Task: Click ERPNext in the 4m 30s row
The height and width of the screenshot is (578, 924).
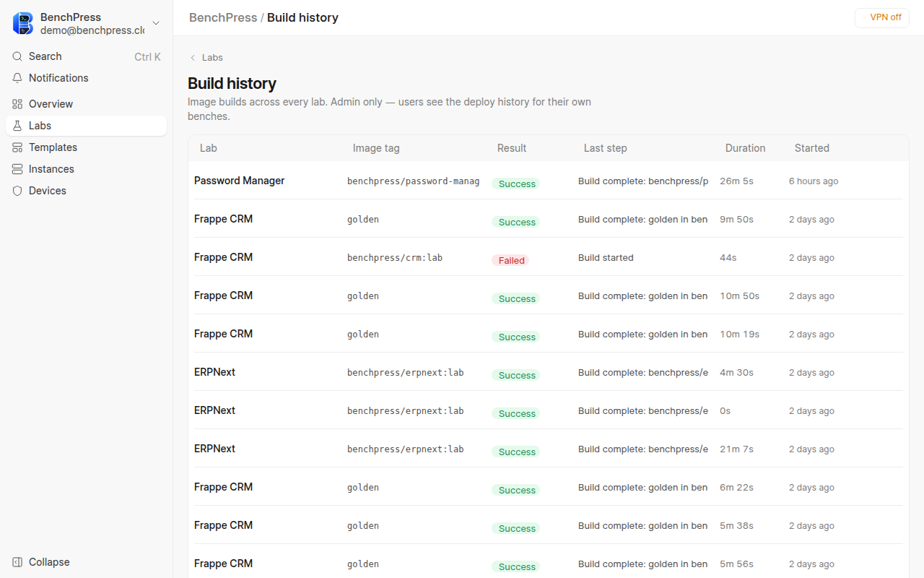Action: tap(214, 372)
